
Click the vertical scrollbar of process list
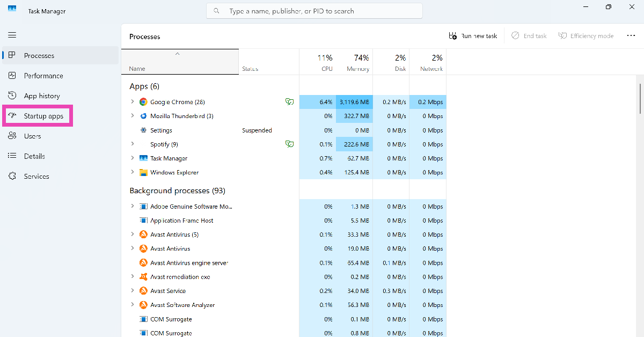pyautogui.click(x=640, y=99)
